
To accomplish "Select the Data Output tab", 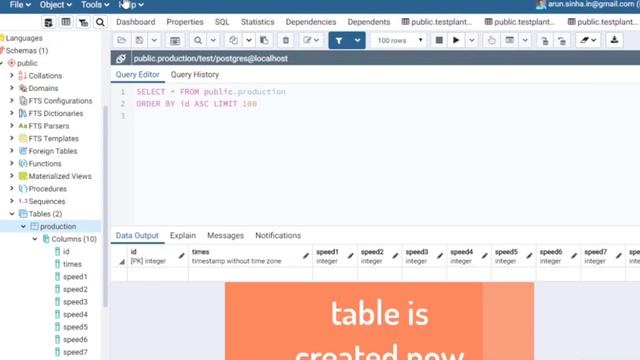I will click(x=137, y=236).
